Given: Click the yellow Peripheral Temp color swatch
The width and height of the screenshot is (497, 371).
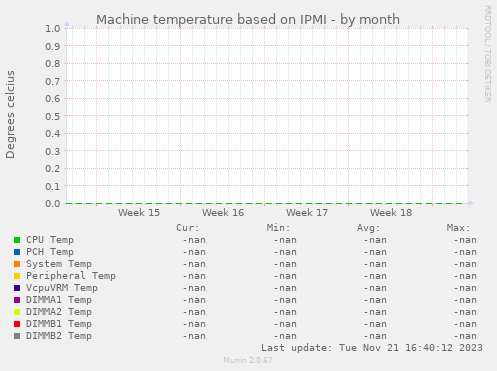Looking at the screenshot, I should point(17,276).
